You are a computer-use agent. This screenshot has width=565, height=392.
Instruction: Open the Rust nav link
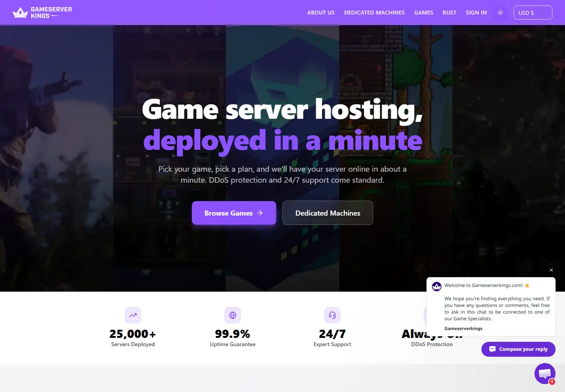tap(450, 13)
